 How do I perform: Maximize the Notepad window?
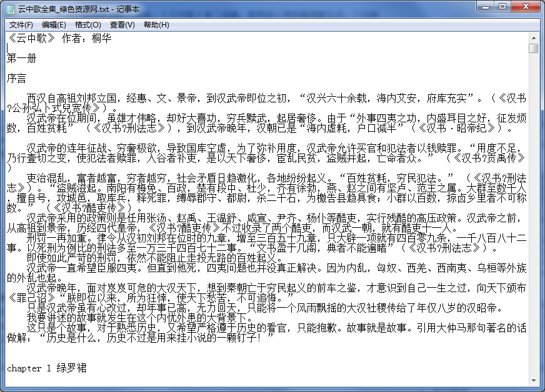tap(502, 7)
